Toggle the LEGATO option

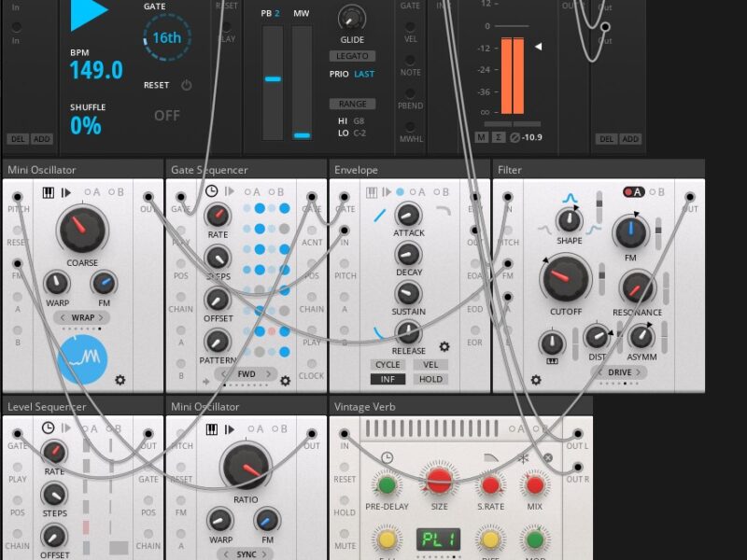click(x=352, y=56)
